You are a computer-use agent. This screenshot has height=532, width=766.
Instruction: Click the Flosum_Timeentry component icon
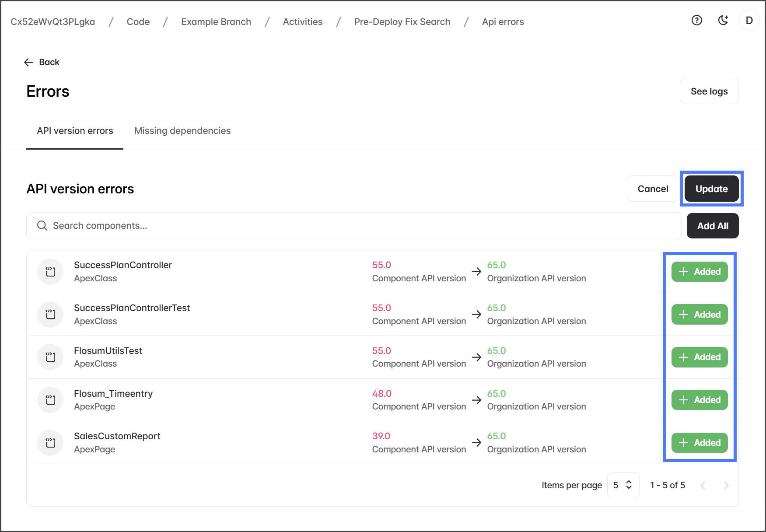point(51,400)
